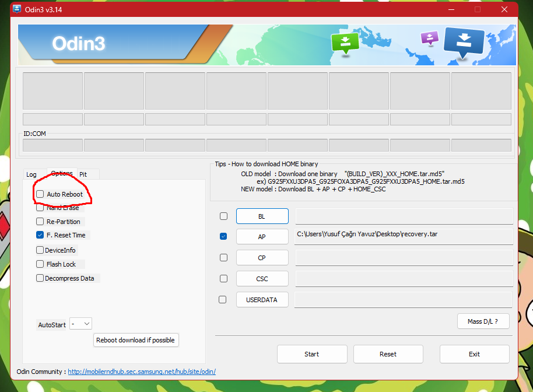Click the empty USERDATA file path field

point(404,300)
